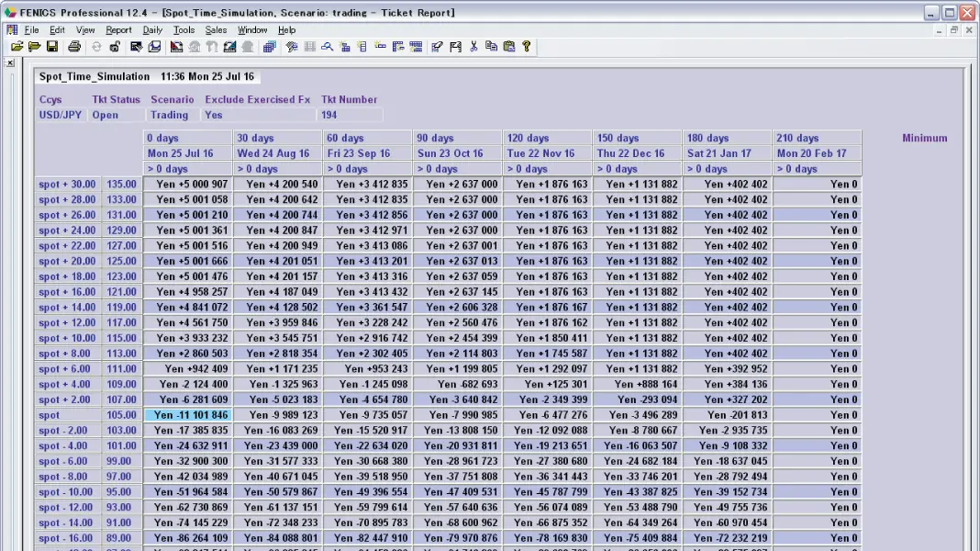
Task: Click the red chart icon after envelope icon
Action: click(176, 46)
